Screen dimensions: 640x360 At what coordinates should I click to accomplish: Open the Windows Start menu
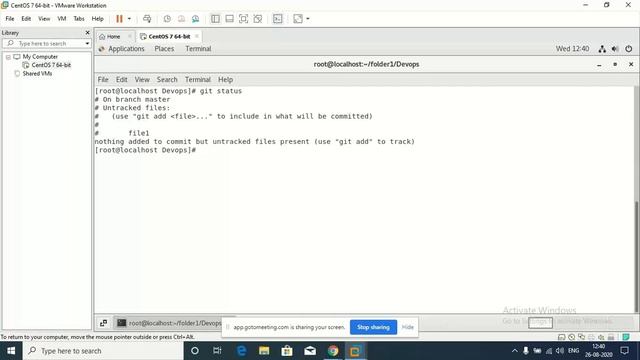11,351
